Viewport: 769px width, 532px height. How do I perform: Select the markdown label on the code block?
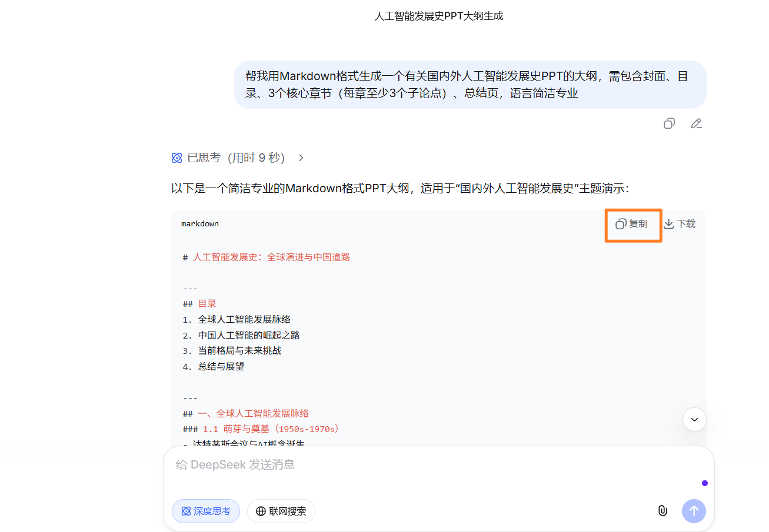pos(199,223)
